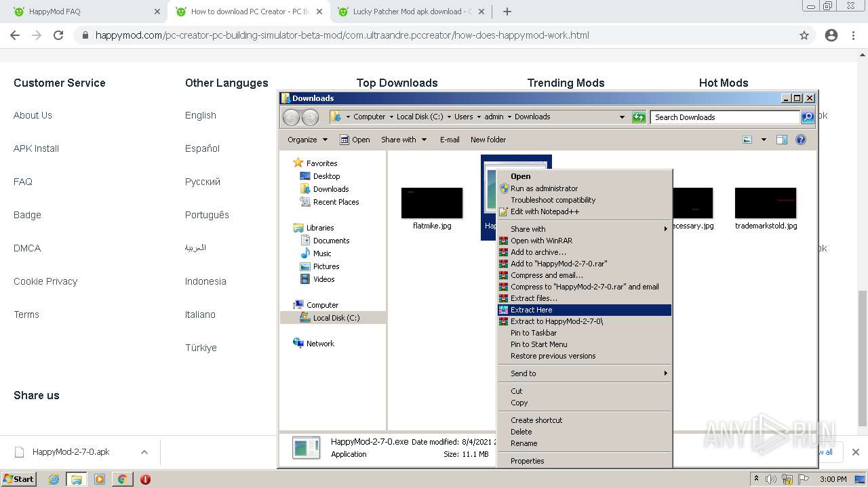Click the About Us link
The height and width of the screenshot is (488, 868).
click(33, 115)
